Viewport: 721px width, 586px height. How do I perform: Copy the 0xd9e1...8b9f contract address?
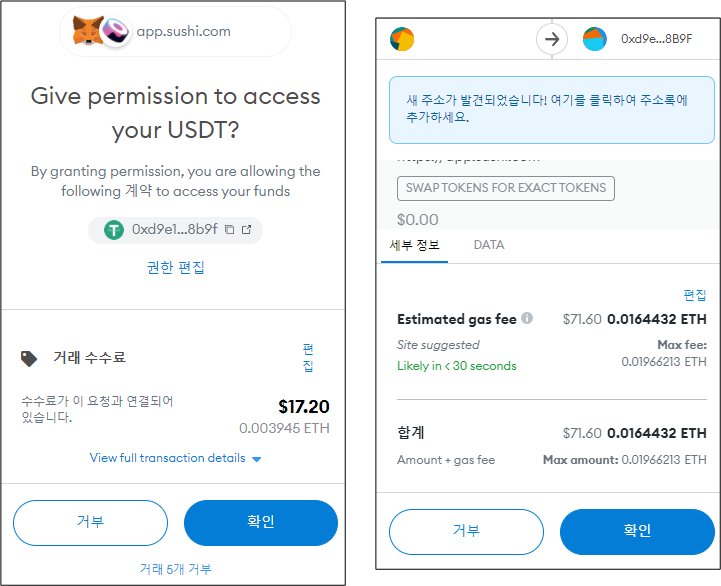(229, 229)
